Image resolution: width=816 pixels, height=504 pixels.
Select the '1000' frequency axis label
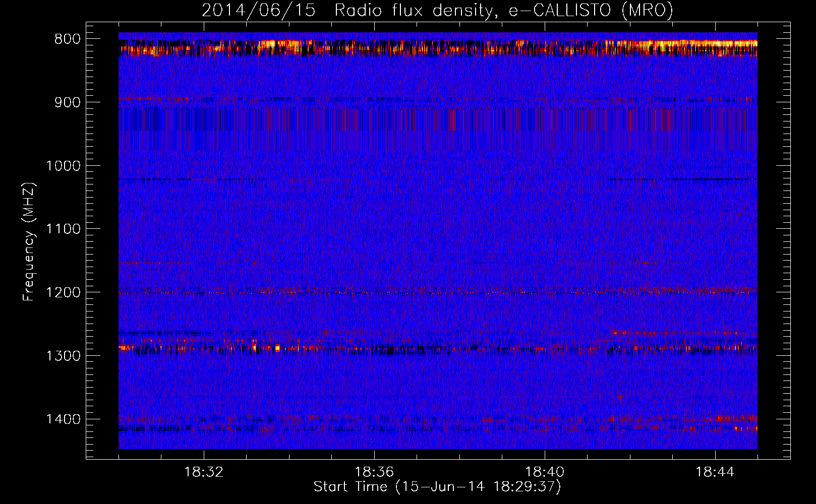point(63,166)
